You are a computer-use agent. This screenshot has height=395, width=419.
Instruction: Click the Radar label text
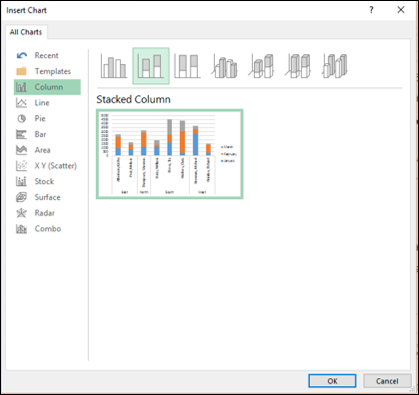(45, 213)
